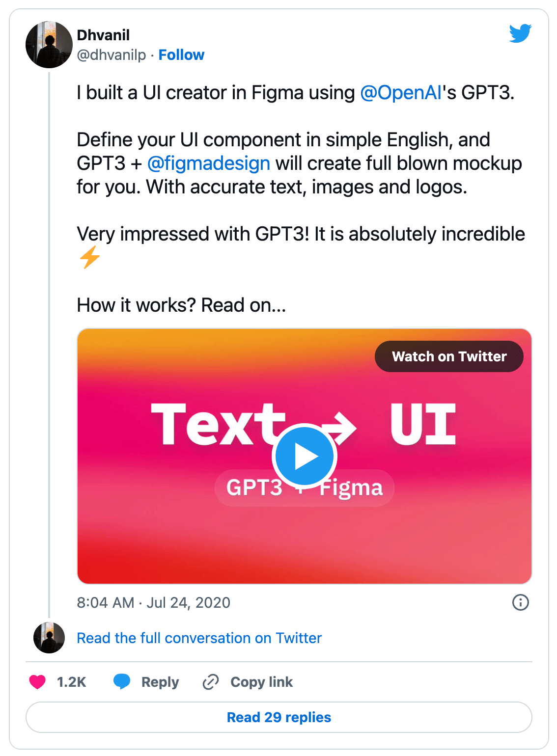Open the @figmadesign mention link

[x=209, y=163]
